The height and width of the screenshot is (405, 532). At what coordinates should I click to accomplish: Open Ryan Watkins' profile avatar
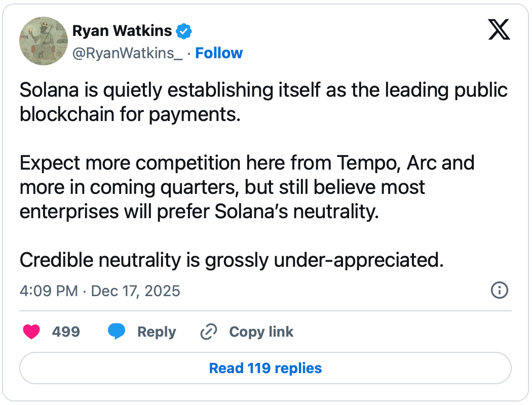(x=44, y=41)
